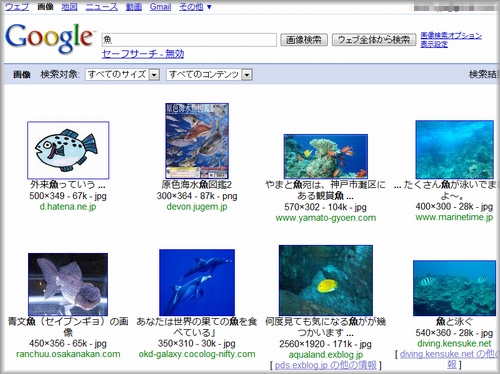This screenshot has height=374, width=500.
Task: Click the あなたは世界の果ての魚を食べている caption
Action: (x=197, y=327)
